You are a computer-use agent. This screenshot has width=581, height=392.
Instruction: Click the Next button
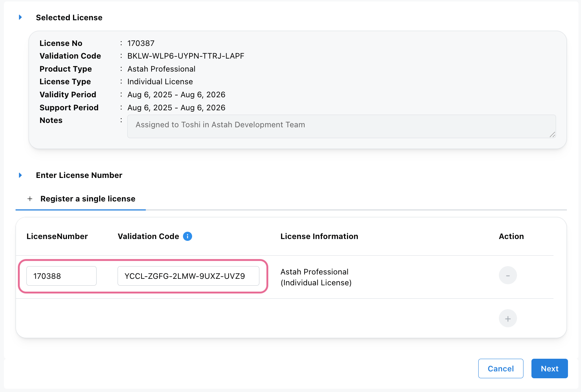pyautogui.click(x=550, y=368)
